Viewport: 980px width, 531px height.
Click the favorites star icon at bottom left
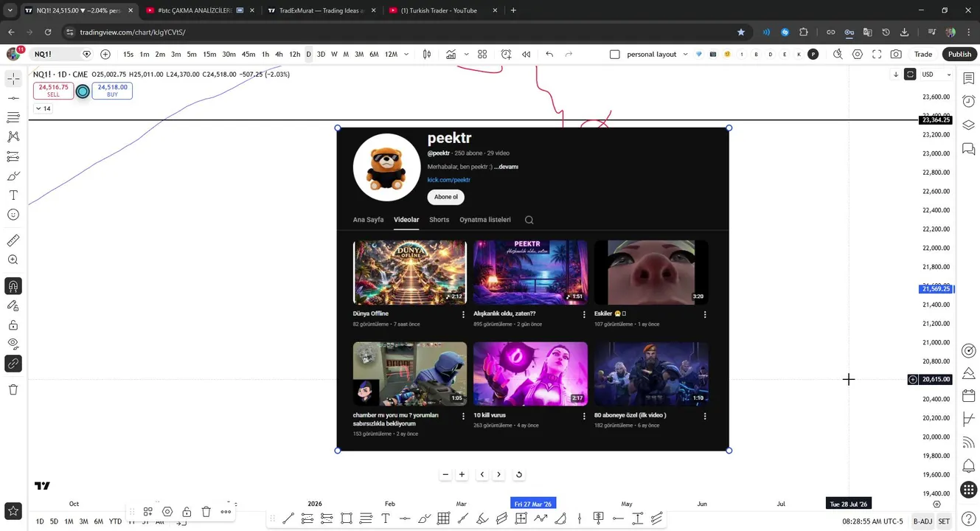point(13,510)
